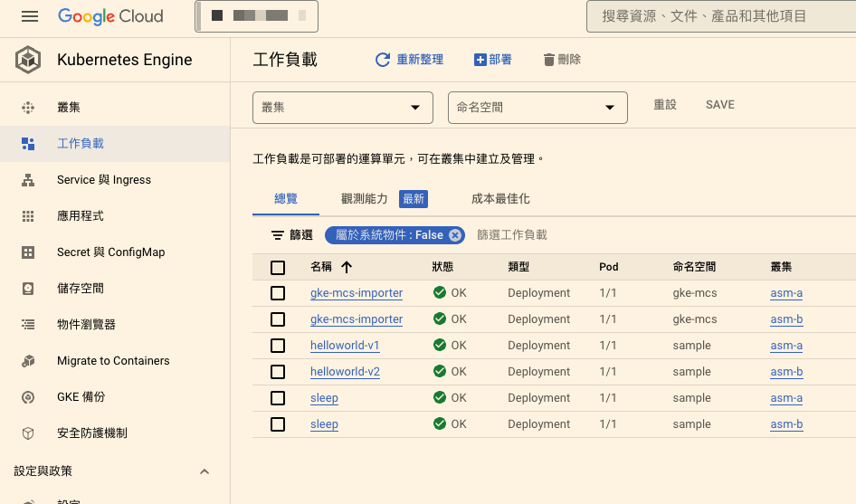The height and width of the screenshot is (504, 856).
Task: Open the 叢集 dropdown filter
Action: (x=343, y=108)
